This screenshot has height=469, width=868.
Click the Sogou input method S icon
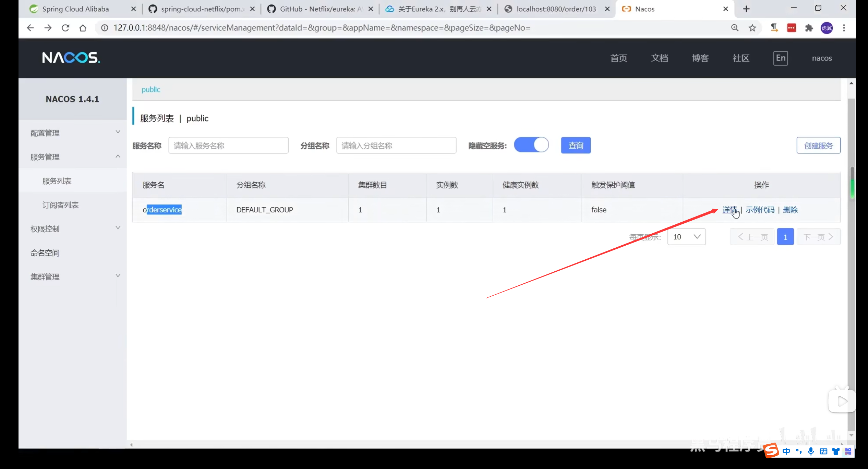771,451
